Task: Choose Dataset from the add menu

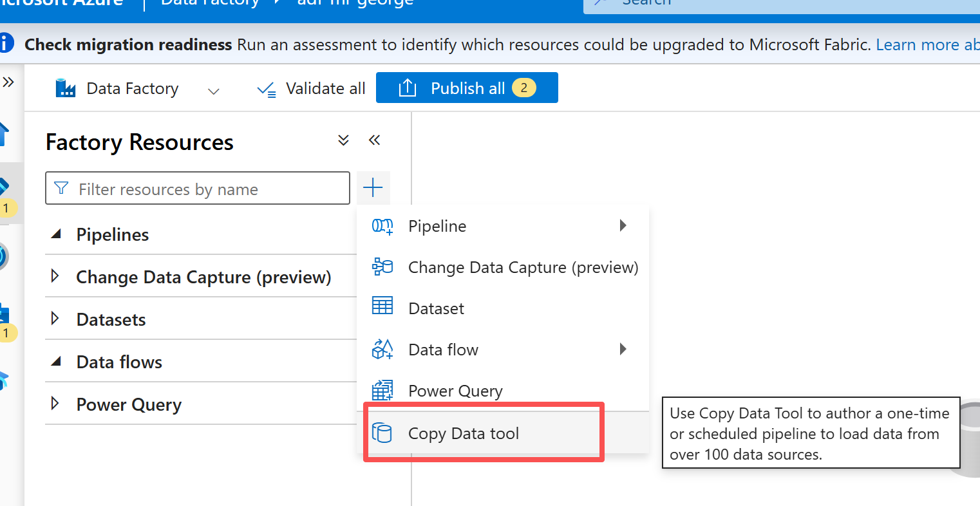Action: [x=503, y=308]
